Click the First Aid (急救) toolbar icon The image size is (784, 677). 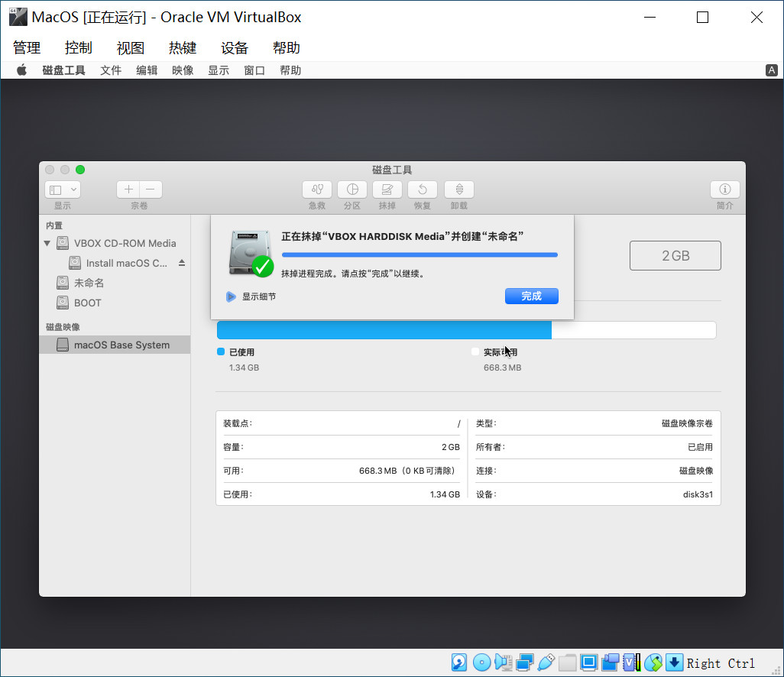(317, 189)
